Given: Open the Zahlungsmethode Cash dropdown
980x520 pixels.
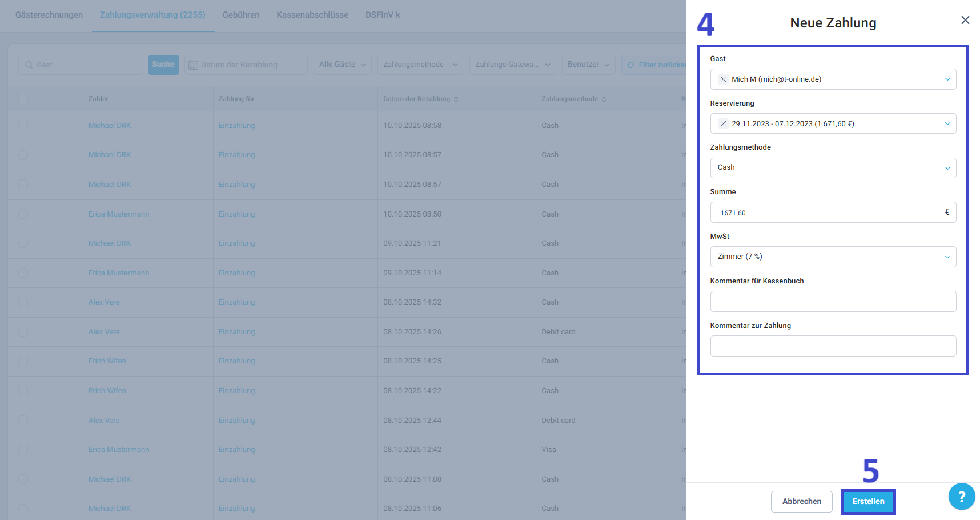Looking at the screenshot, I should coord(833,168).
